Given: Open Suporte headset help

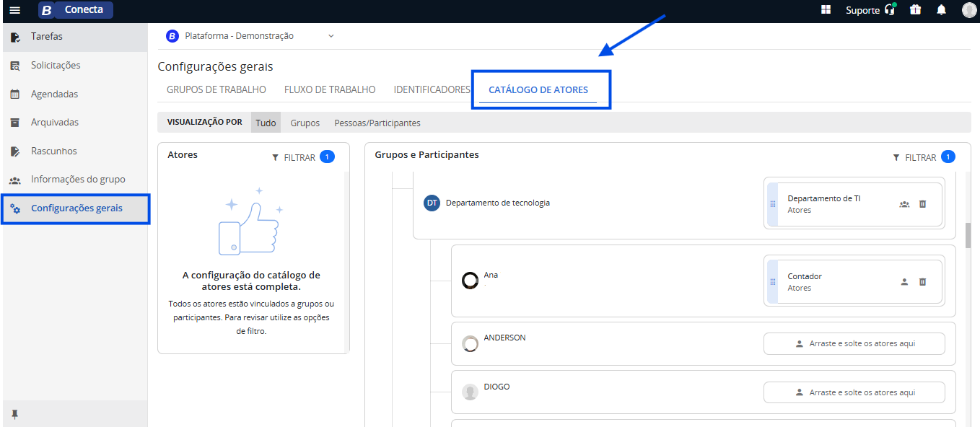Looking at the screenshot, I should pyautogui.click(x=890, y=10).
